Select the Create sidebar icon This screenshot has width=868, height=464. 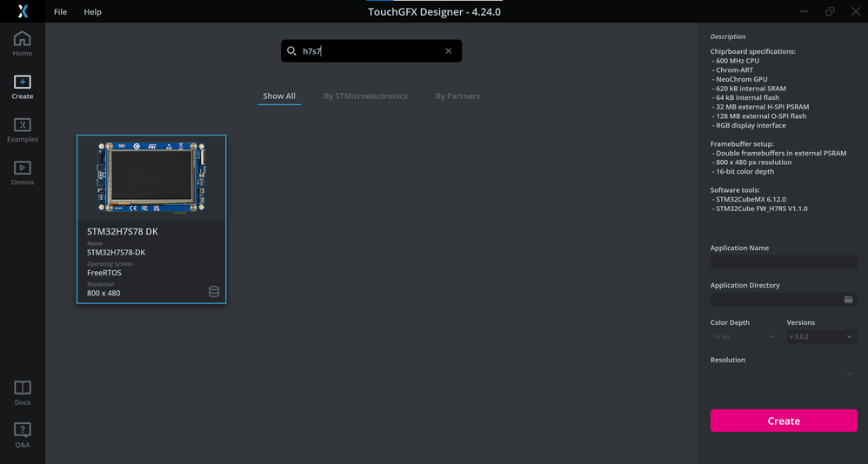click(22, 88)
